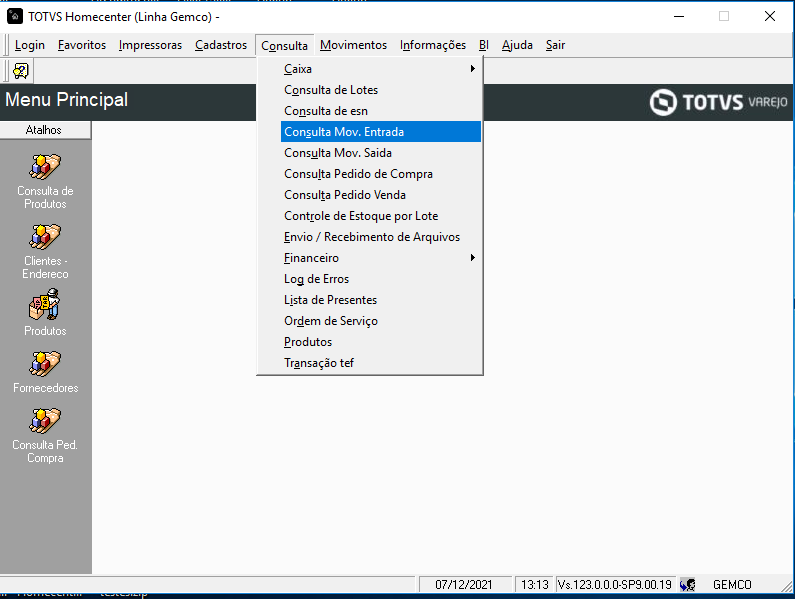Open the Fornecedores shortcut icon
The image size is (795, 599).
[45, 364]
